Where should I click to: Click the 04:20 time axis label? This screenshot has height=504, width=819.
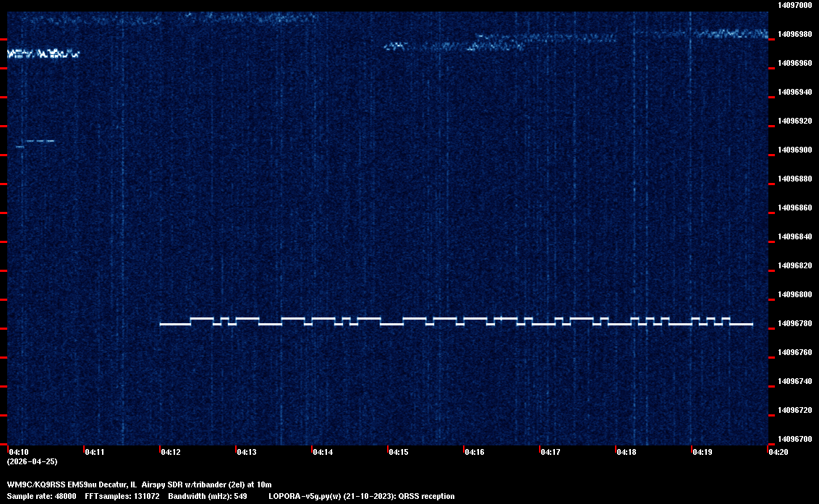point(778,452)
